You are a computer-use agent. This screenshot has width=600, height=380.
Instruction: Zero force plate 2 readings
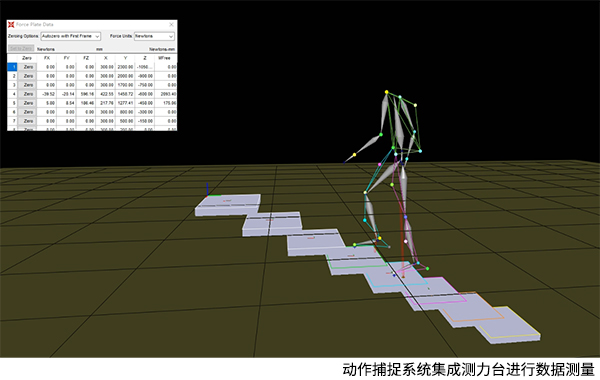pos(28,76)
